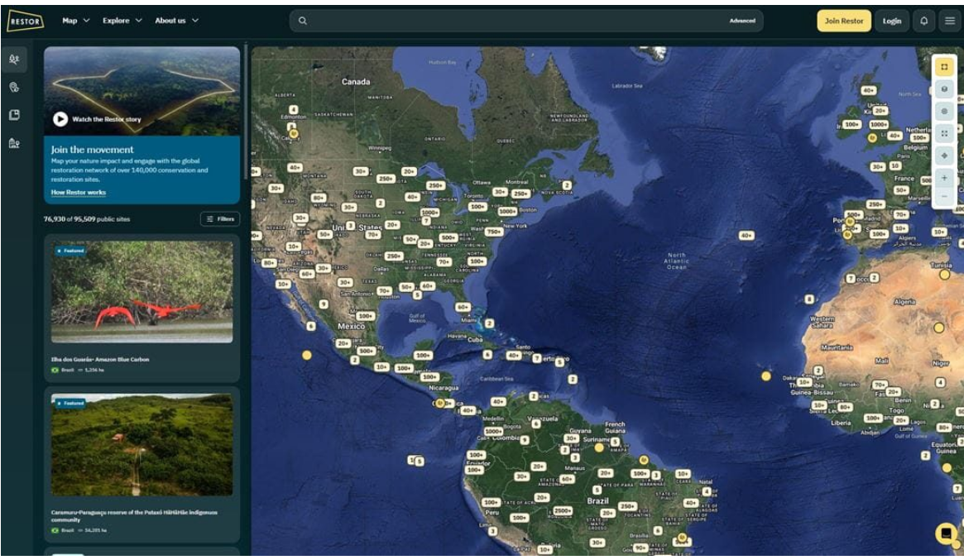The height and width of the screenshot is (560, 964).
Task: Click the first sidebar icon with people and plant
Action: coord(14,60)
